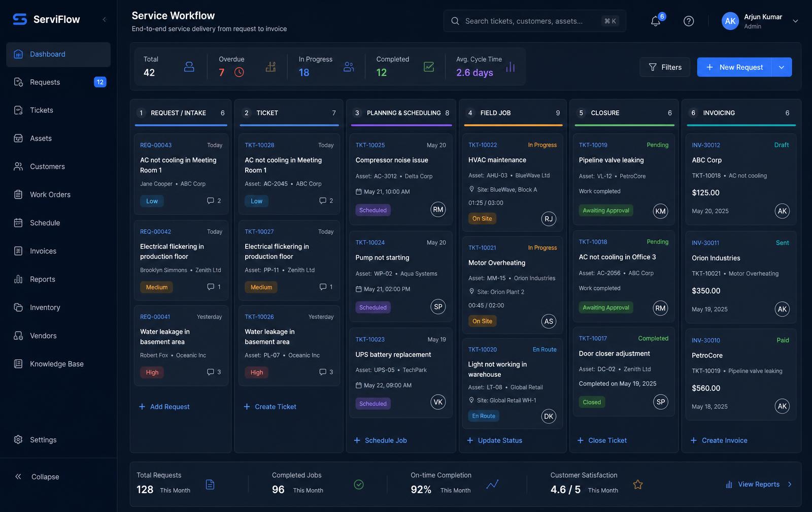Click the Completed checkmark stat icon
Image resolution: width=812 pixels, height=512 pixels.
coord(429,67)
